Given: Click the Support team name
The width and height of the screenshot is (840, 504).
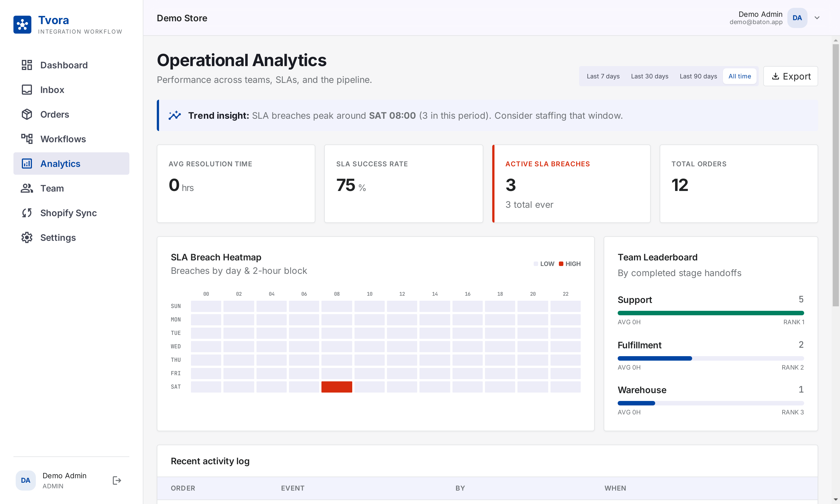Looking at the screenshot, I should (x=634, y=300).
